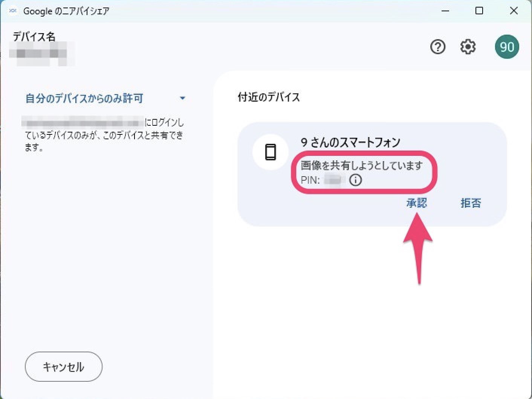This screenshot has width=532, height=399.
Task: Click the dropdown arrow beside 自分のデバイスからのみ許可
Action: (182, 98)
